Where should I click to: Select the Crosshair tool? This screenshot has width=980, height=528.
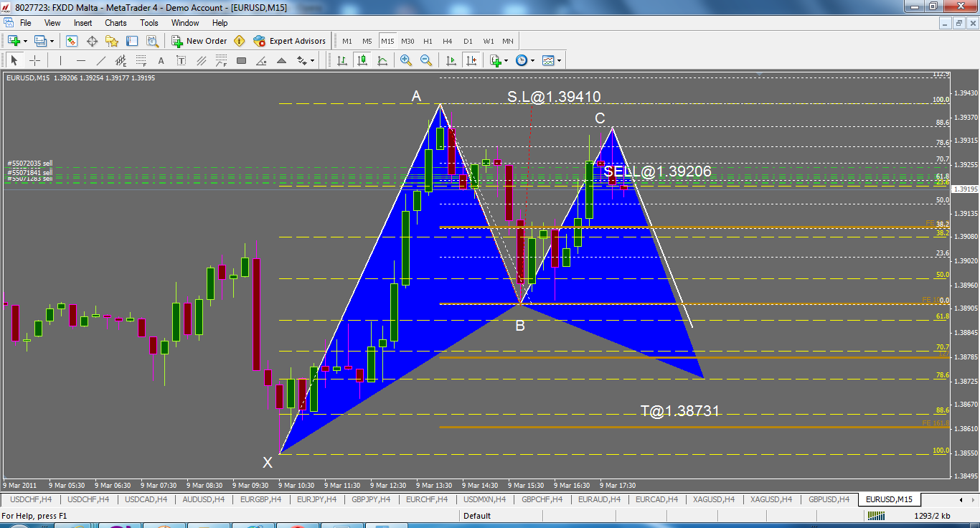(x=34, y=60)
